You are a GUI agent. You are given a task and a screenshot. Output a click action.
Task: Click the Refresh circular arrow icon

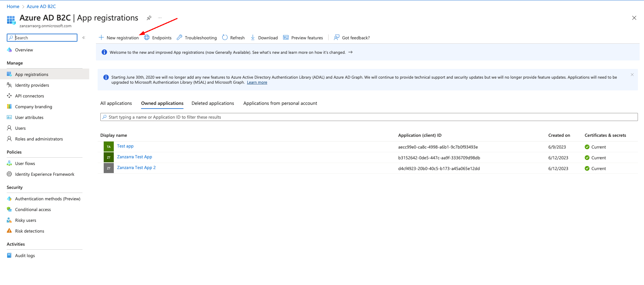point(225,37)
